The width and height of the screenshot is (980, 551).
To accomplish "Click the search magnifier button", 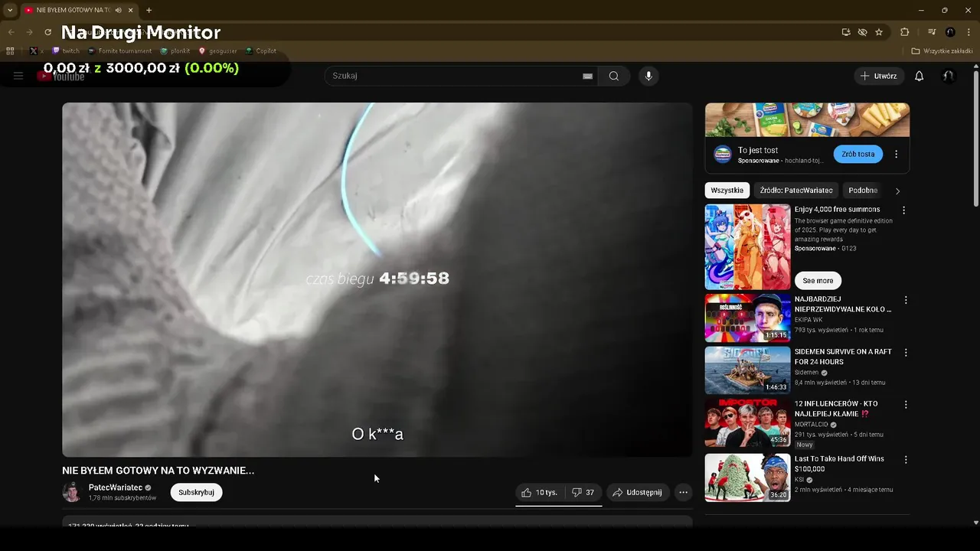I will coord(614,76).
